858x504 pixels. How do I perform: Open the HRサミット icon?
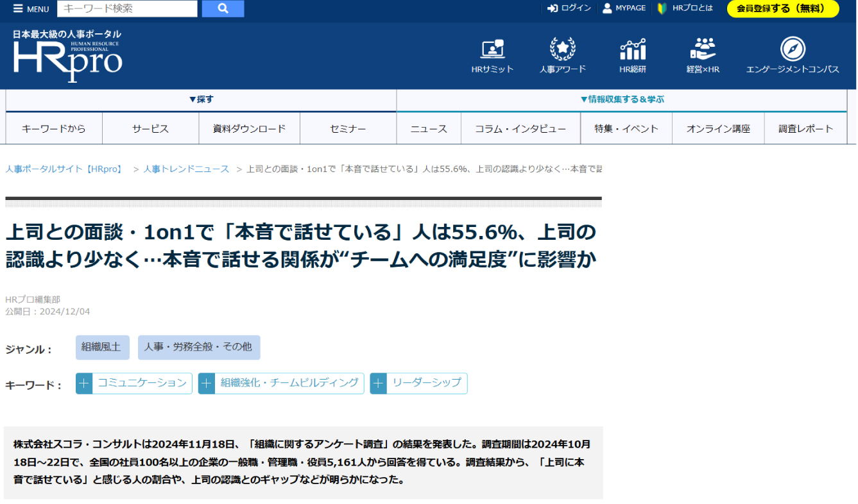492,49
